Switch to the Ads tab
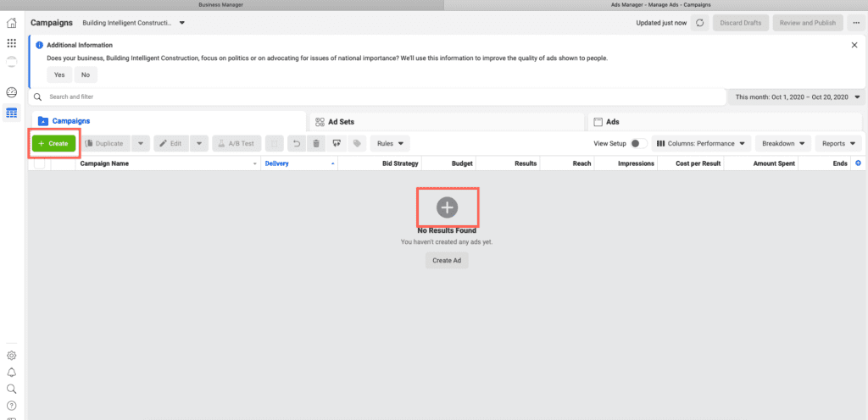Screen dimensions: 868x420 pos(725,122)
